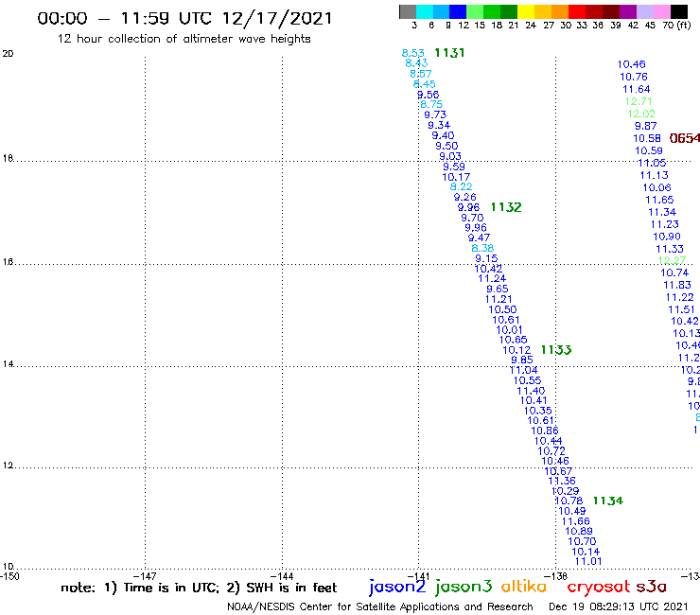Click the jason3 satellite label
This screenshot has height=615, width=700.
[x=464, y=588]
